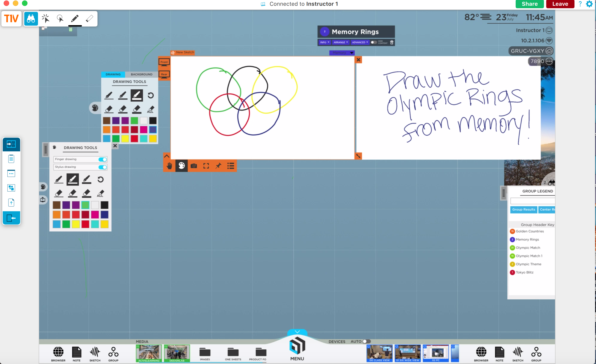The height and width of the screenshot is (364, 596).
Task: Open the INFO dropdown in Memory Rings
Action: [x=325, y=42]
